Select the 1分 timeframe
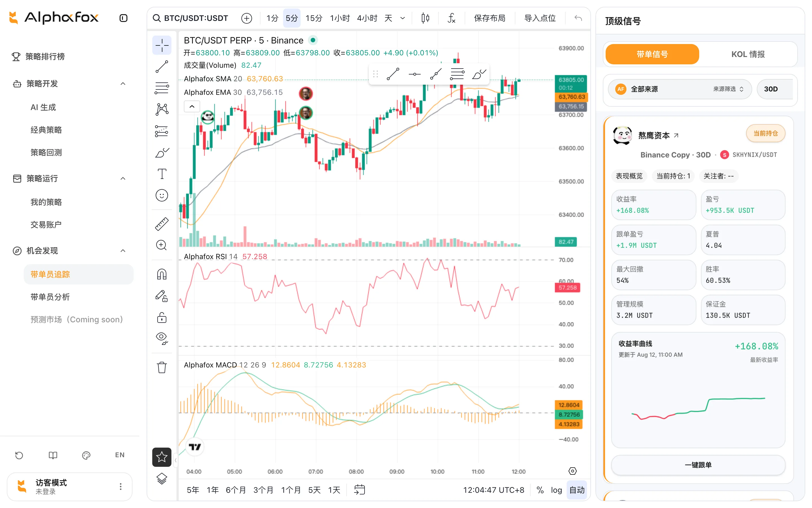 (272, 18)
